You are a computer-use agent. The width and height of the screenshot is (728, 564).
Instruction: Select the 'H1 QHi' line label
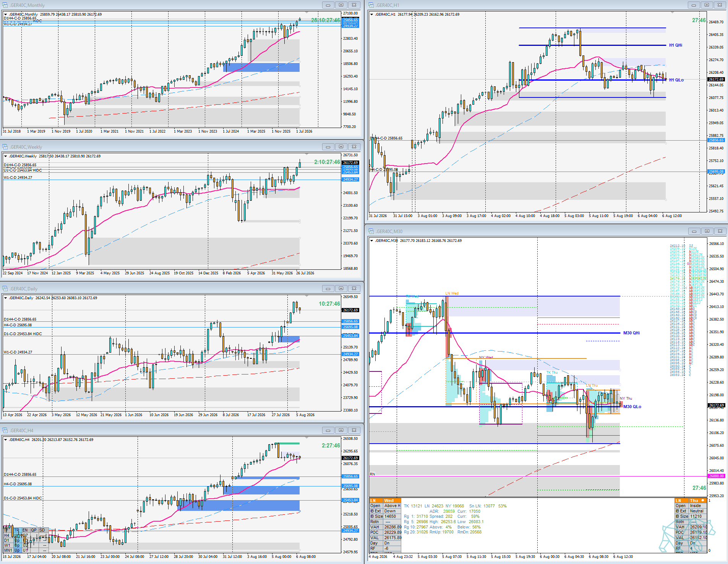[x=676, y=45]
